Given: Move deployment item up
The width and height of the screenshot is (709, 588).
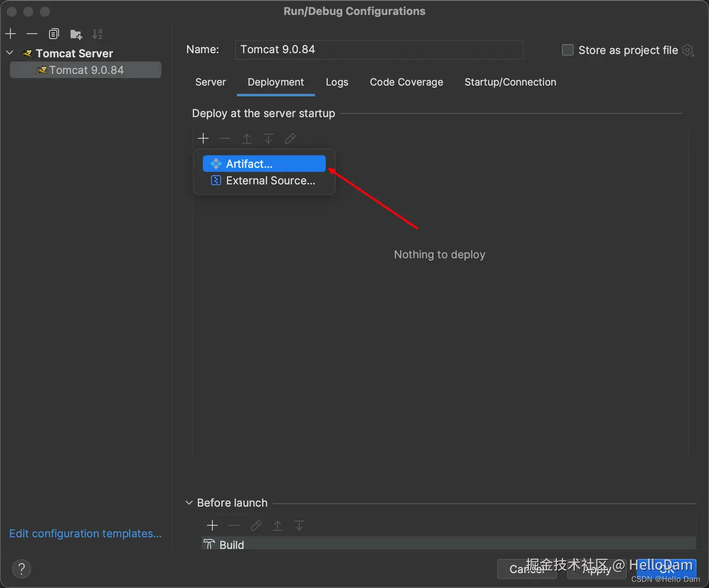Looking at the screenshot, I should [247, 138].
